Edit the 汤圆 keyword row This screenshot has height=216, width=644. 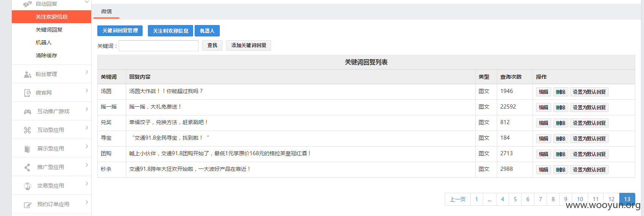click(x=544, y=92)
